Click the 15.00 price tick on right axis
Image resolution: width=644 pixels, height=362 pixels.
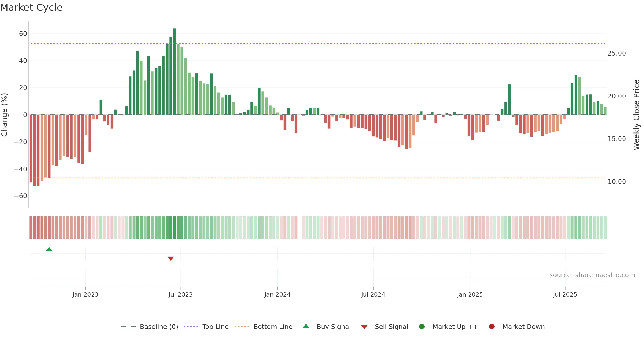[617, 139]
